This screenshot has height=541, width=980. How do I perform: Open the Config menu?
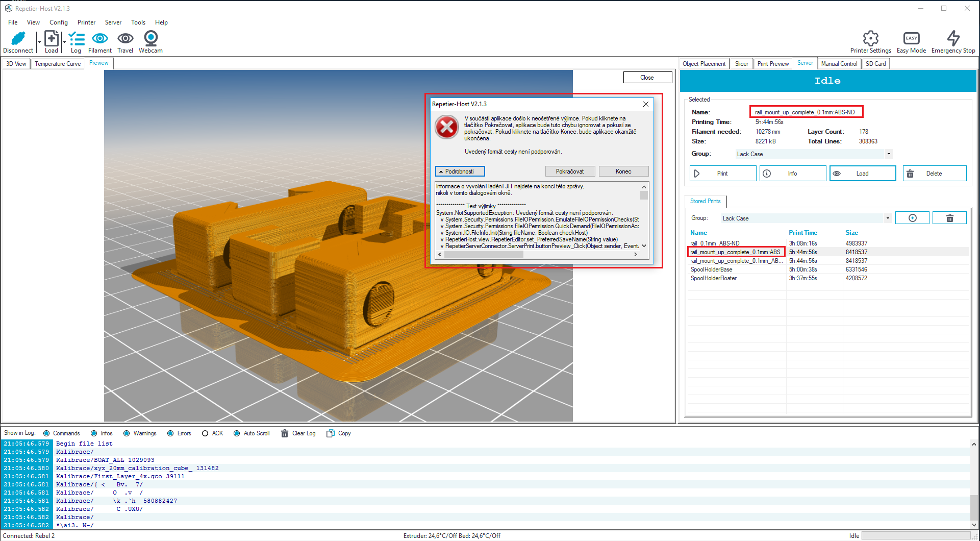click(59, 22)
